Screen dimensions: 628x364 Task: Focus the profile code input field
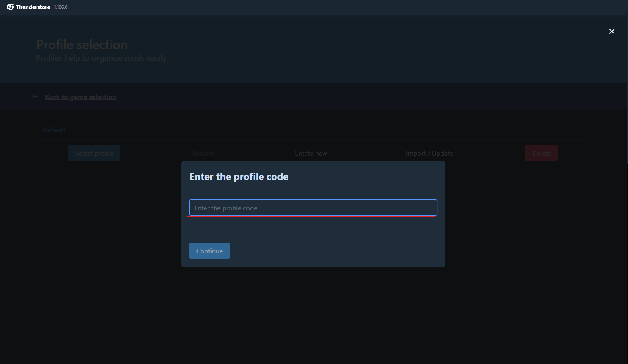click(313, 208)
